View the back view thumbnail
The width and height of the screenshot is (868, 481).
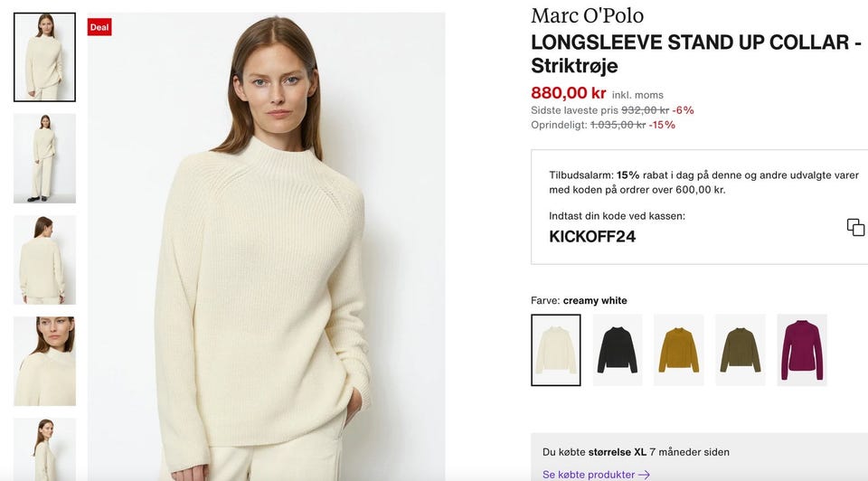tap(44, 259)
